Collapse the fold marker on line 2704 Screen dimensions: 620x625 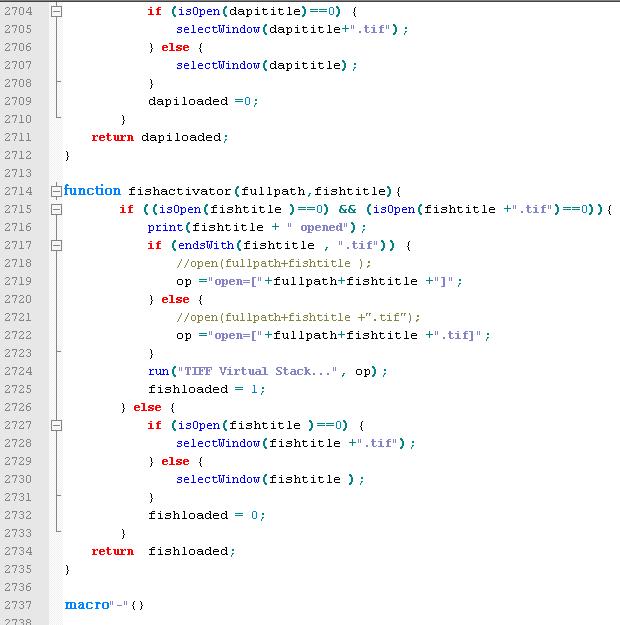tap(56, 11)
